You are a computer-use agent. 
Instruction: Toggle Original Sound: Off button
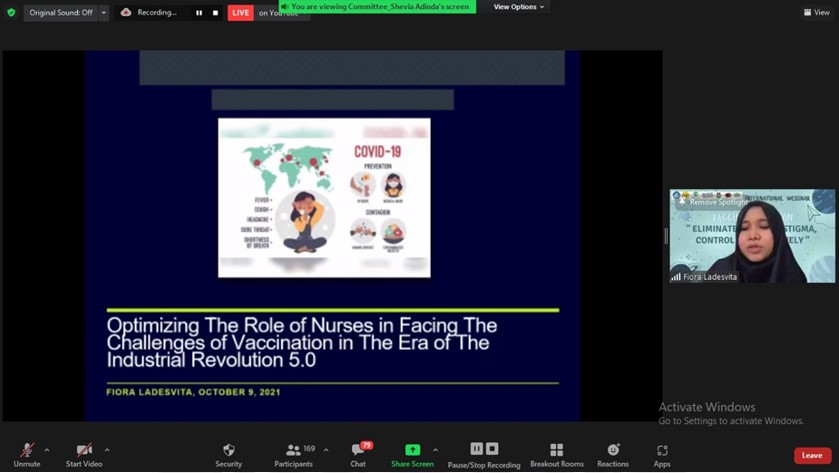(60, 13)
